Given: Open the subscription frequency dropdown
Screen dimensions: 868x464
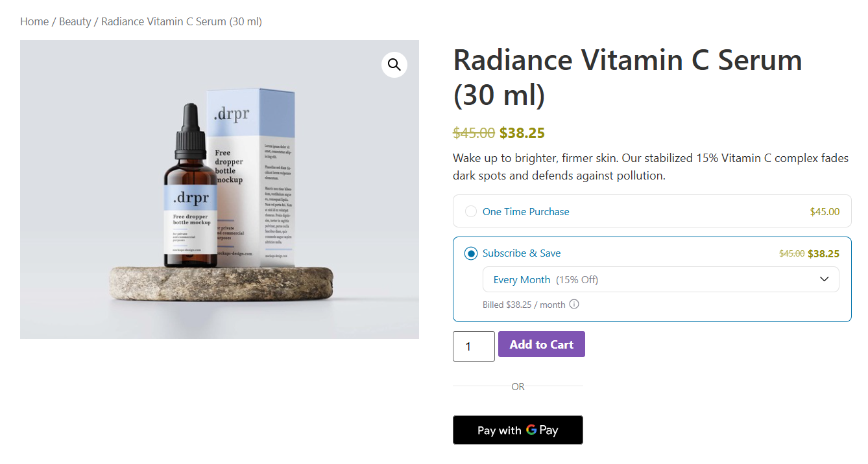Looking at the screenshot, I should pyautogui.click(x=660, y=279).
